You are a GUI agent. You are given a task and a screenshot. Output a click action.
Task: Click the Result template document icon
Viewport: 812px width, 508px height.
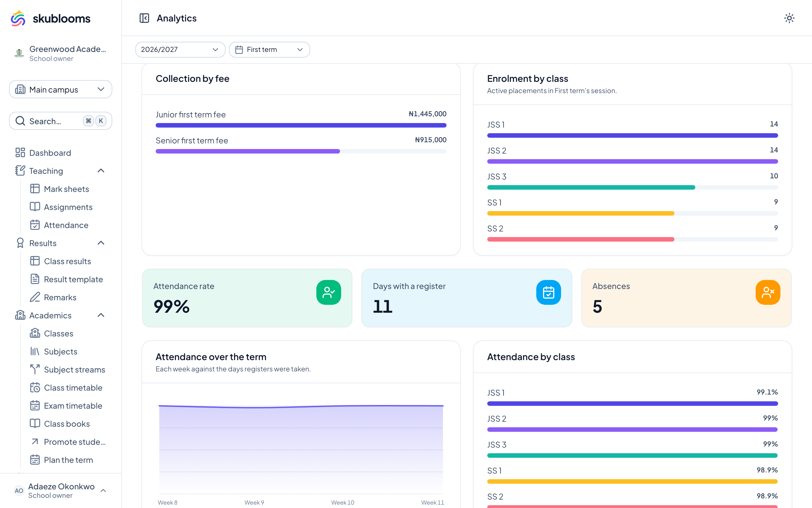(35, 279)
